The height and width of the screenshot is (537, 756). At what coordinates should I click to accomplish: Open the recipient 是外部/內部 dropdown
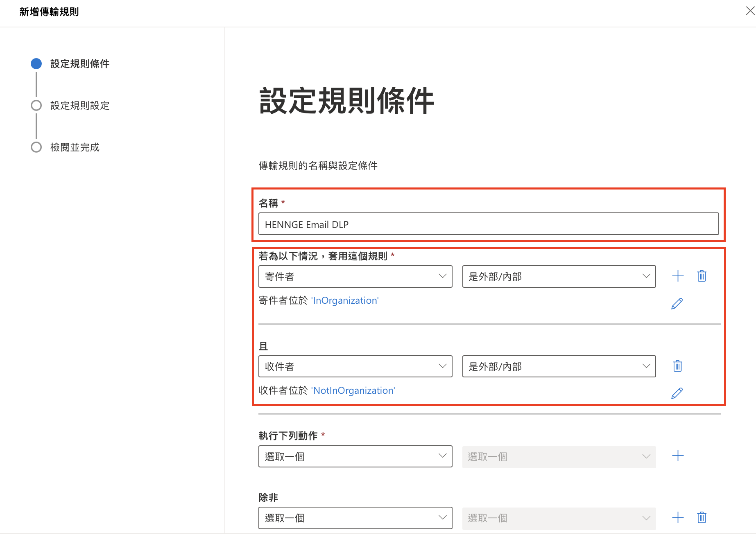click(x=559, y=366)
